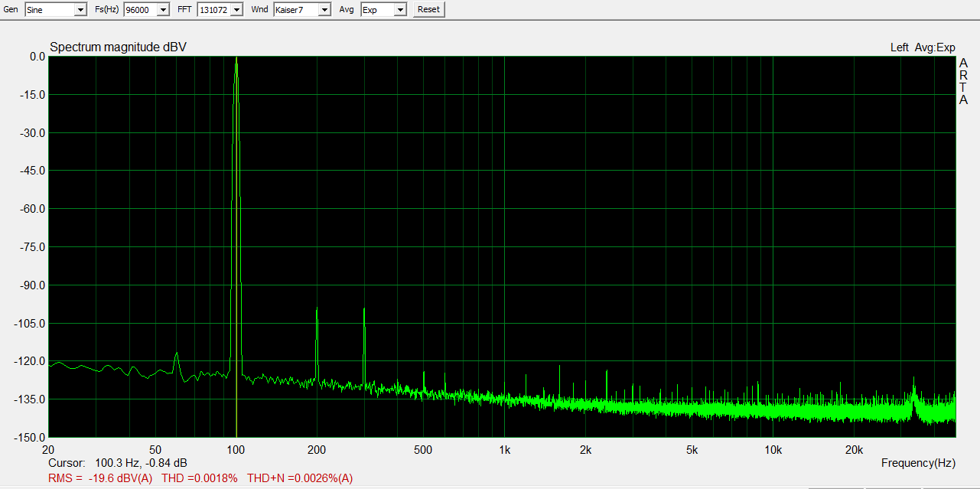Click the -60.0 level axis label
980x489 pixels.
pyautogui.click(x=31, y=209)
